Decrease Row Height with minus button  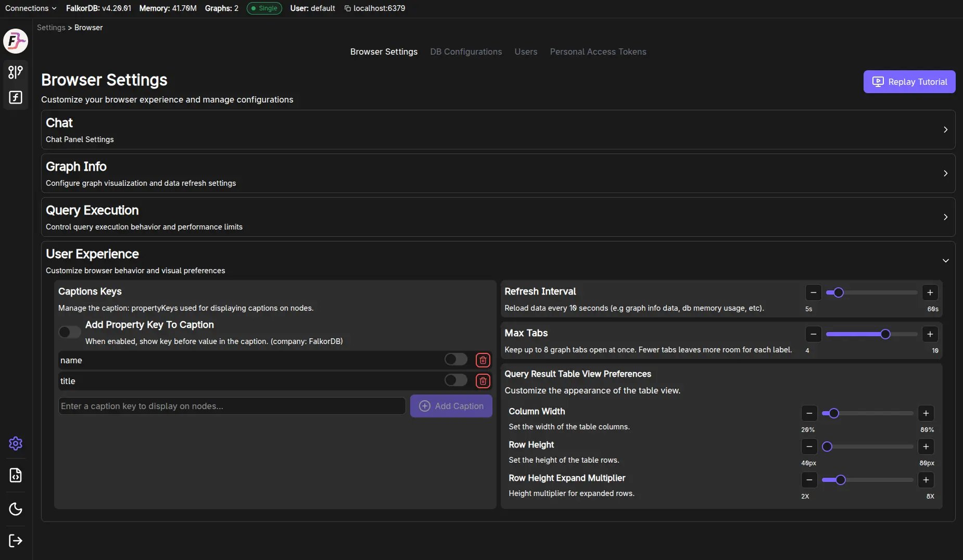(809, 447)
